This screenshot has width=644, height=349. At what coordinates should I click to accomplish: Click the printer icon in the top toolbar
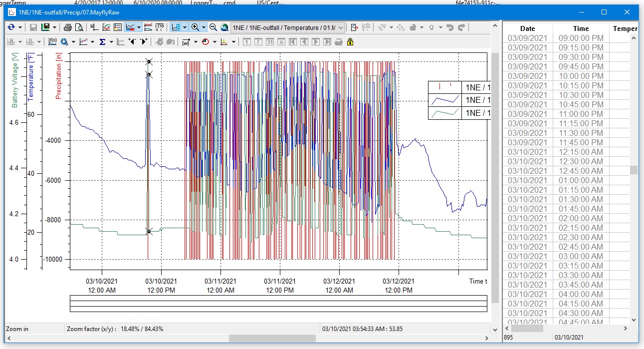68,27
